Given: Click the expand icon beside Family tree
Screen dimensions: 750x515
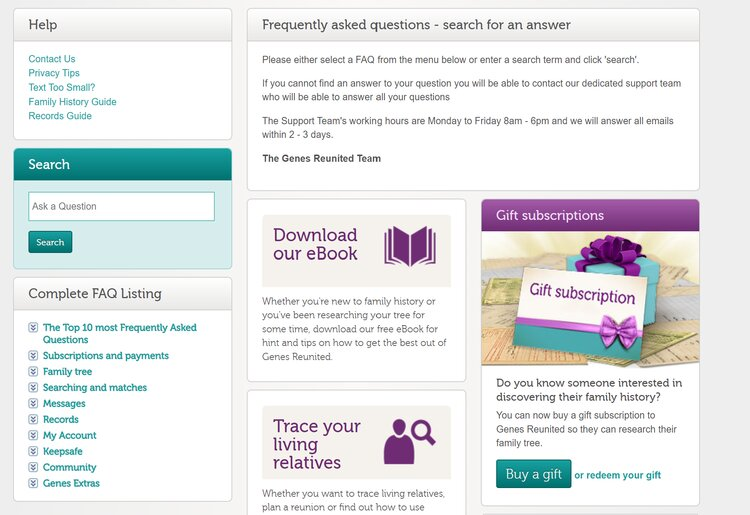Looking at the screenshot, I should [34, 372].
